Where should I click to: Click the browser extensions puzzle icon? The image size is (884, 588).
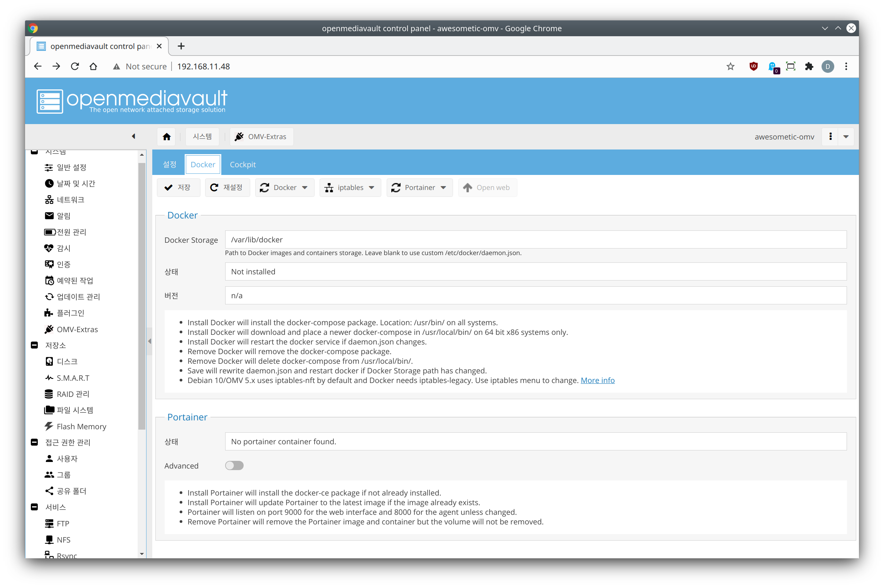[x=809, y=66]
